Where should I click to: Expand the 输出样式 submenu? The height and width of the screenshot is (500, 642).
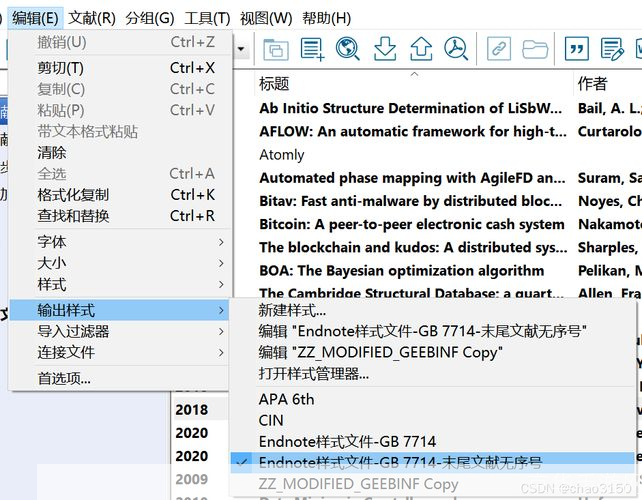pyautogui.click(x=120, y=310)
